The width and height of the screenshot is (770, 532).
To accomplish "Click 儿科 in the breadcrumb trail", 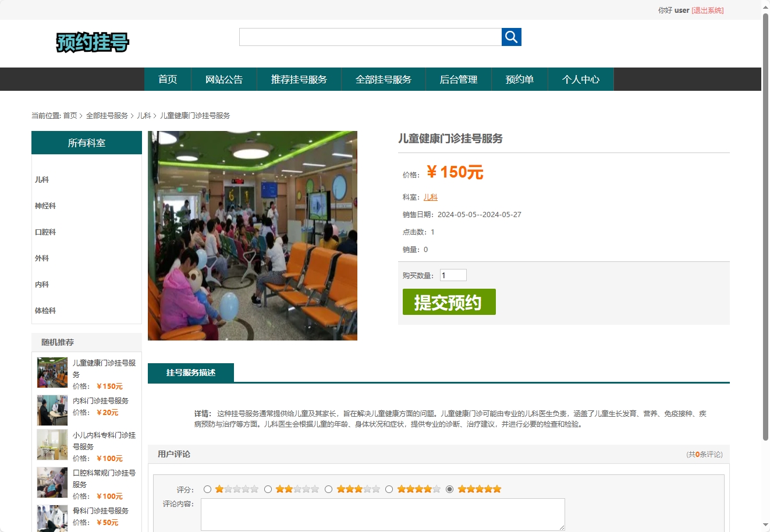I will 144,116.
